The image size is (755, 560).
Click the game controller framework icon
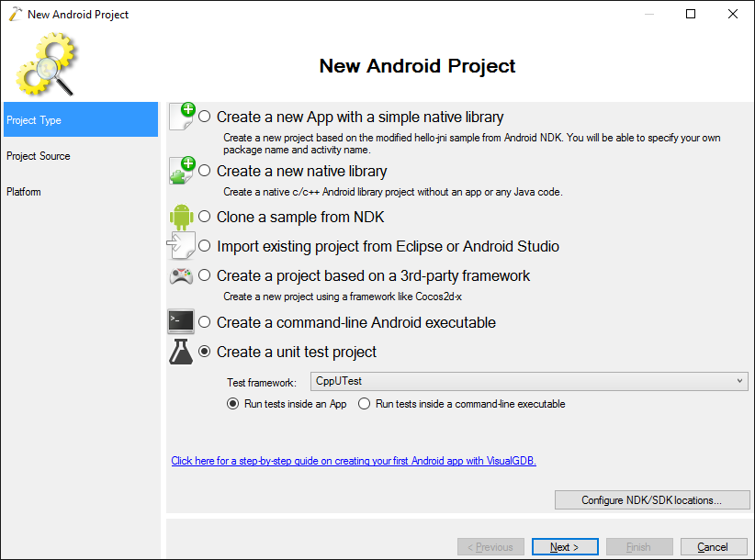[181, 275]
